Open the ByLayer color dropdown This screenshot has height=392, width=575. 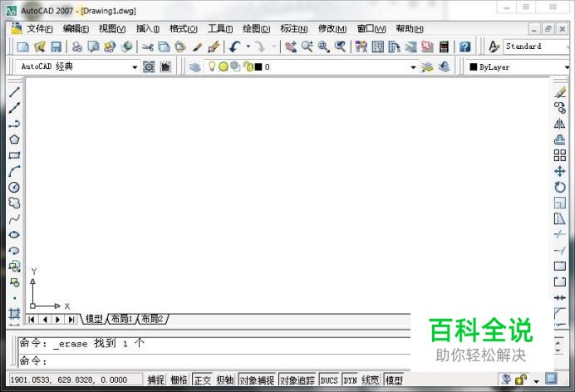[x=567, y=67]
